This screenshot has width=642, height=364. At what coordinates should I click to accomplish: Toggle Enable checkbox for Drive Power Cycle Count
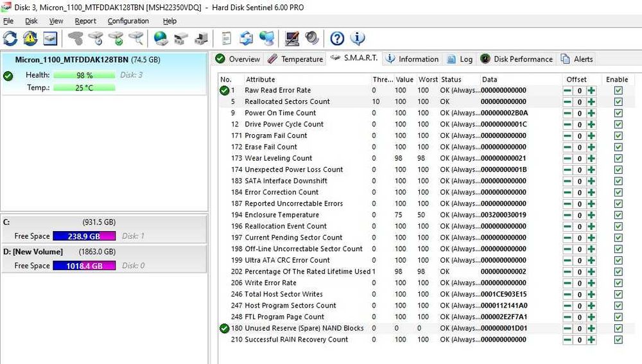click(618, 125)
